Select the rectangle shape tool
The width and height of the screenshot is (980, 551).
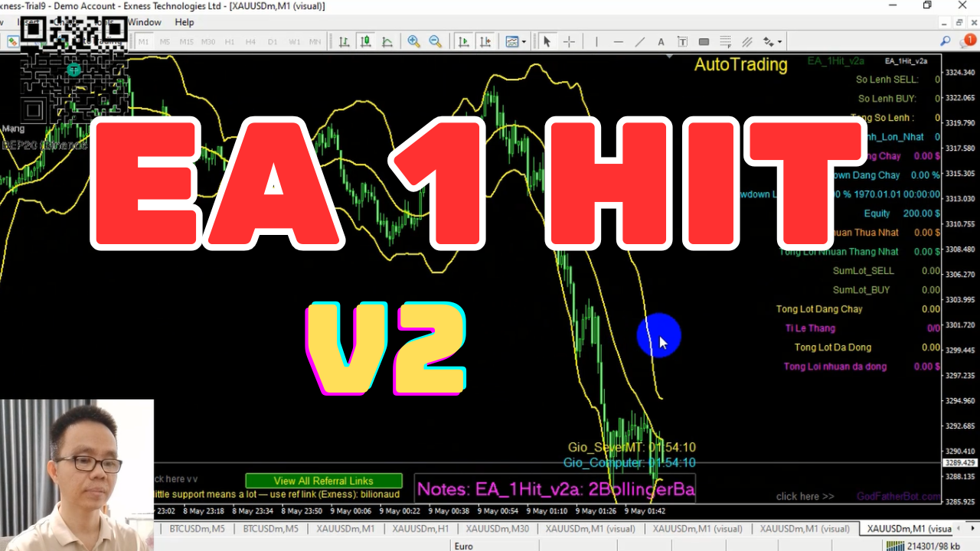[x=704, y=41]
